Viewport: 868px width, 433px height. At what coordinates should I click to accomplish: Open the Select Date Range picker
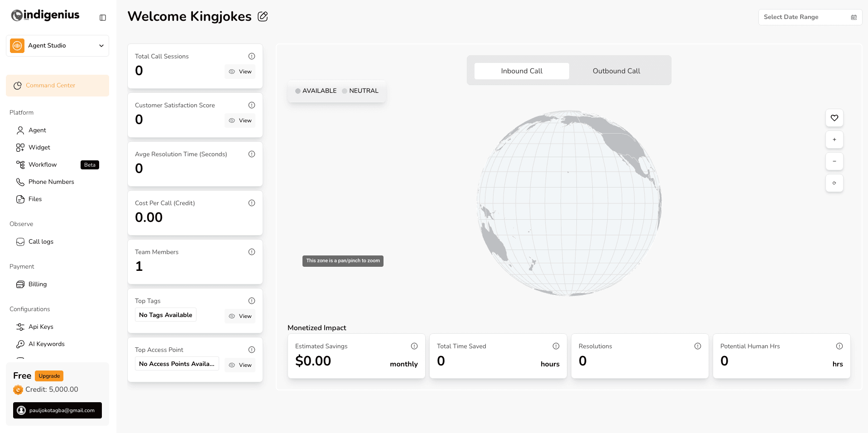(x=810, y=17)
